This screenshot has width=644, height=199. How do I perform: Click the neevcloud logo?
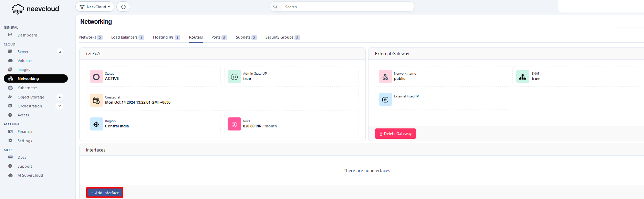35,9
